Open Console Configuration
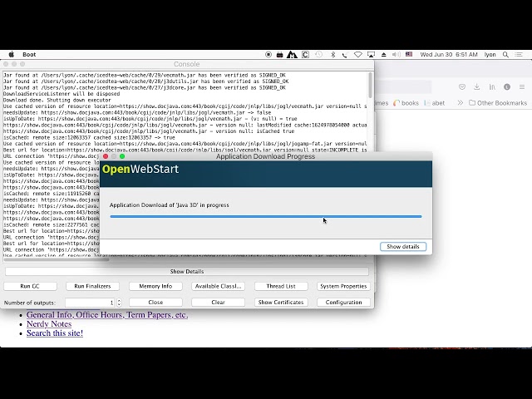 (x=343, y=302)
